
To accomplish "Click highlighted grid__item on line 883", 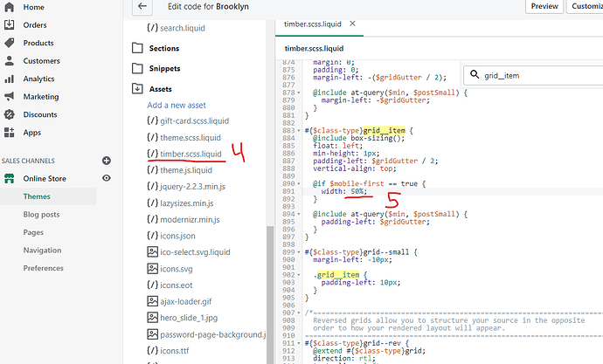I will [385, 131].
